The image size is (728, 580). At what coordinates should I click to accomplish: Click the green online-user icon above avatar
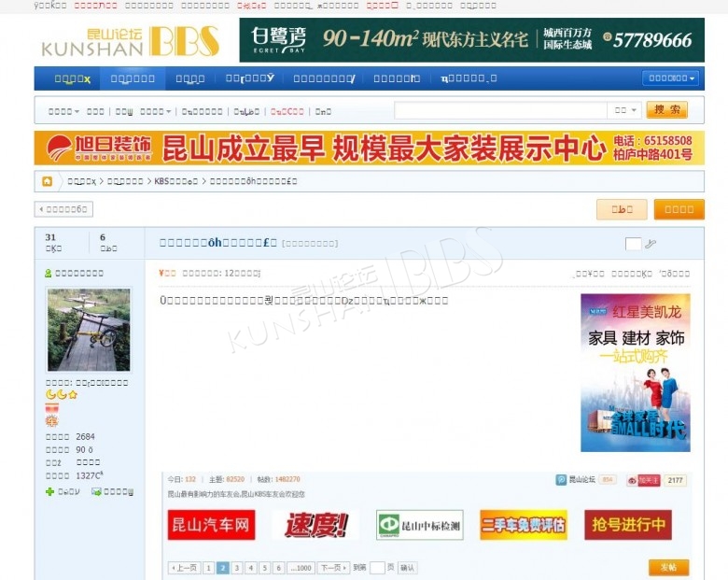(x=49, y=273)
